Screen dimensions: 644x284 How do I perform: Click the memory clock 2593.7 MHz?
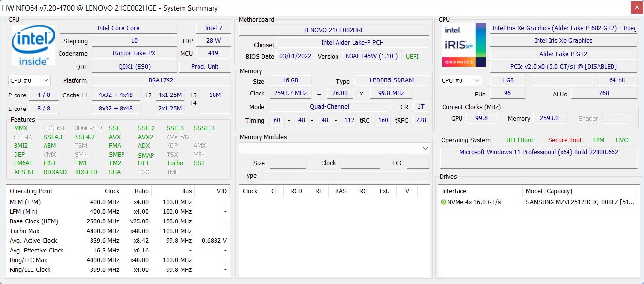(290, 93)
